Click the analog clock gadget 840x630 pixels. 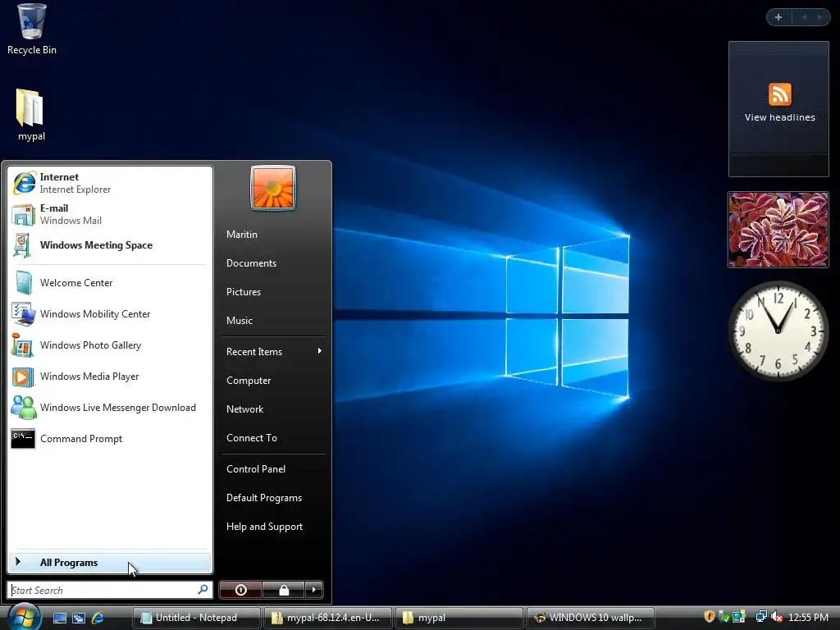point(778,331)
